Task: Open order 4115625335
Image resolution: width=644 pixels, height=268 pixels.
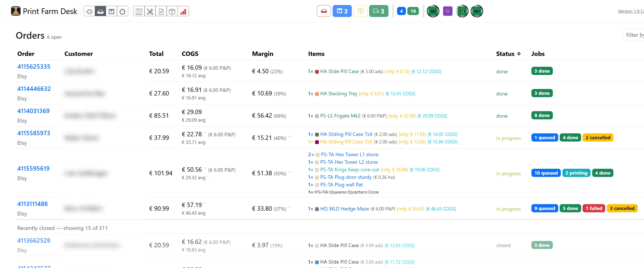Action: (x=34, y=67)
